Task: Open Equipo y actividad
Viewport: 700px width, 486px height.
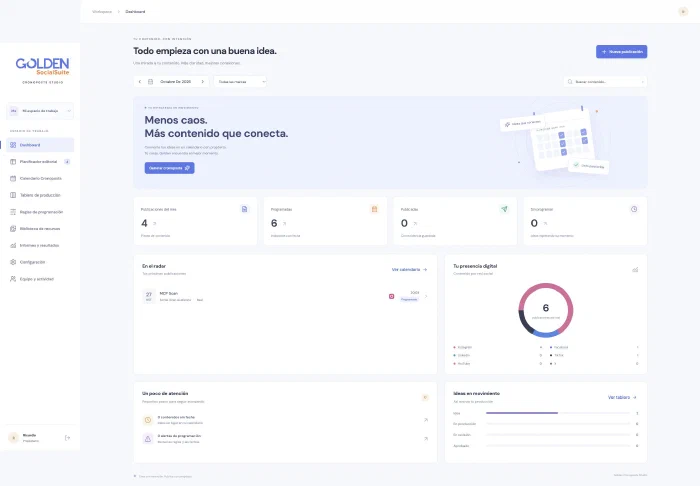Action: [x=40, y=279]
